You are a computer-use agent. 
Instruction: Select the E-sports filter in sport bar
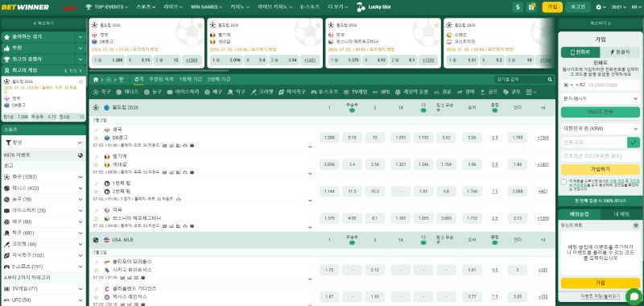pos(324,92)
